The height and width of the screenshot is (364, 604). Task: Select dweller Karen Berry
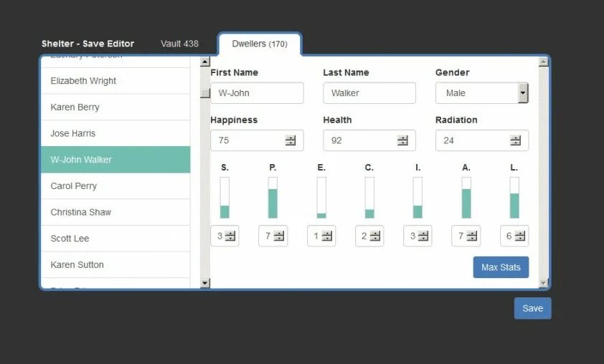(115, 107)
